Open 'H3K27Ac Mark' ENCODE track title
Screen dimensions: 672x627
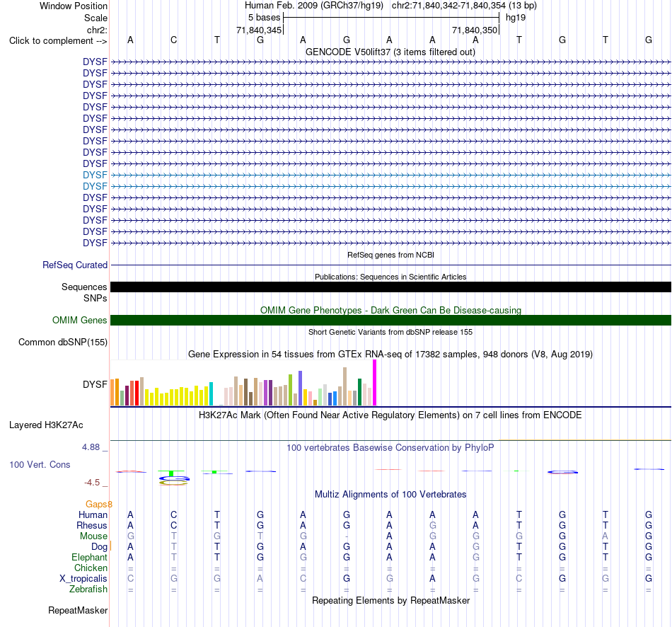coord(390,415)
